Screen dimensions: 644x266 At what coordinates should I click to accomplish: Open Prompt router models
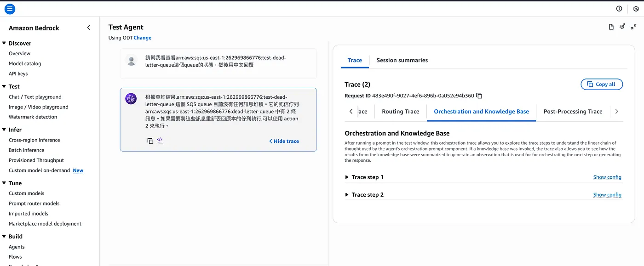coord(34,204)
